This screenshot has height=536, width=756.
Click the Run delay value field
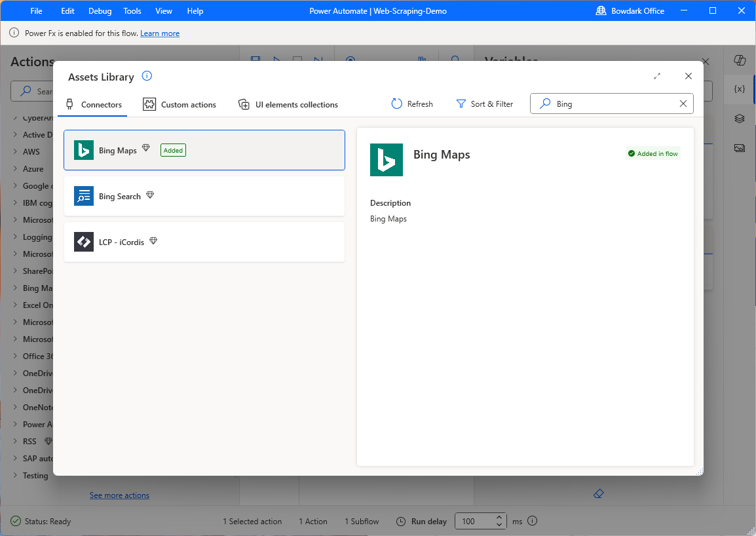474,521
